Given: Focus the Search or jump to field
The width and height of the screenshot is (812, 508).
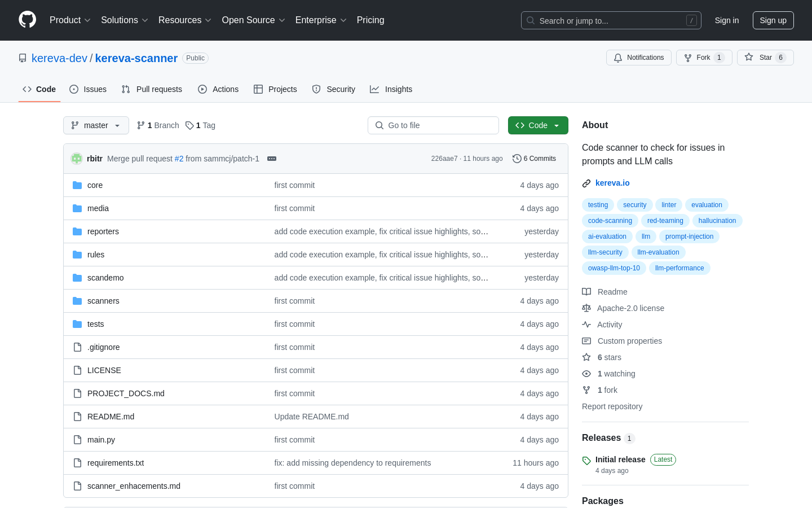Looking at the screenshot, I should (x=611, y=20).
